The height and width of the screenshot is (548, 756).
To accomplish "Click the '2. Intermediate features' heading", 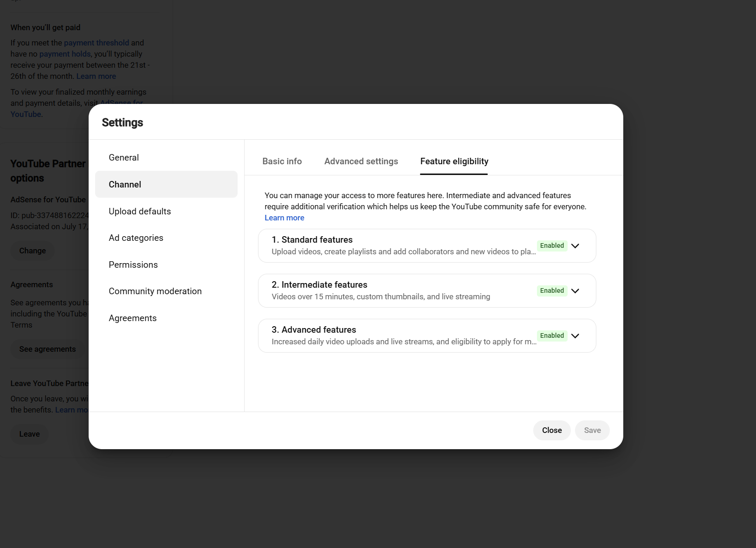I will coord(319,284).
